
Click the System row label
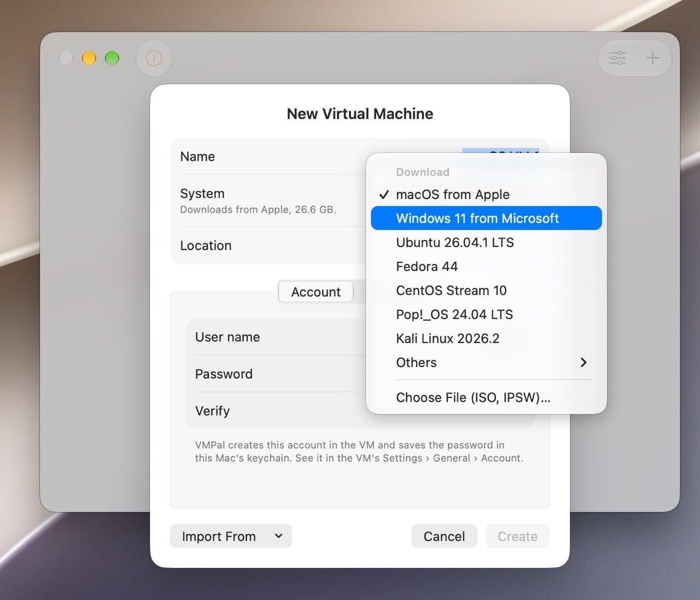coord(202,193)
